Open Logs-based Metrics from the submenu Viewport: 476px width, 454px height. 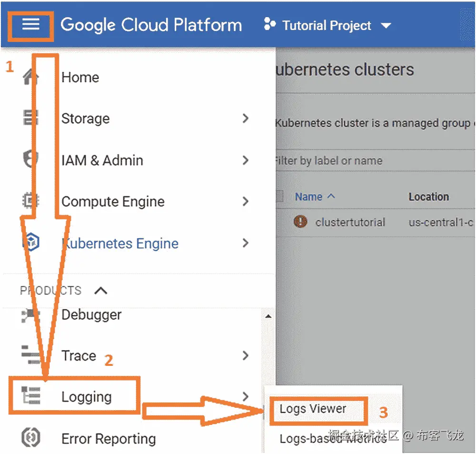(x=333, y=439)
